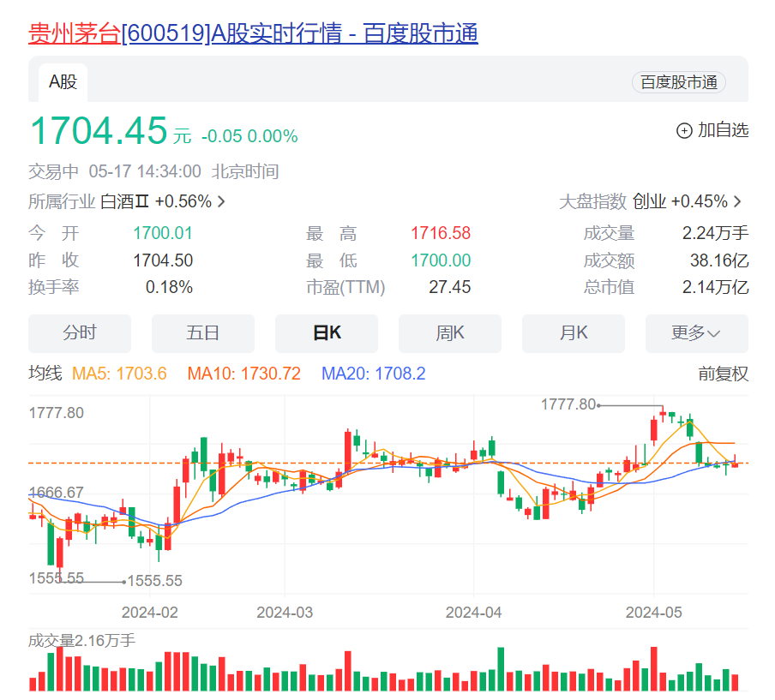The height and width of the screenshot is (700, 775).
Task: Switch to the 周K chart tab
Action: (450, 333)
